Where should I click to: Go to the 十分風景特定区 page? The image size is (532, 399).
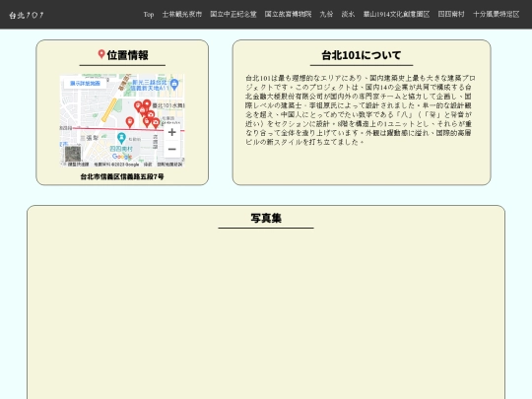click(496, 14)
